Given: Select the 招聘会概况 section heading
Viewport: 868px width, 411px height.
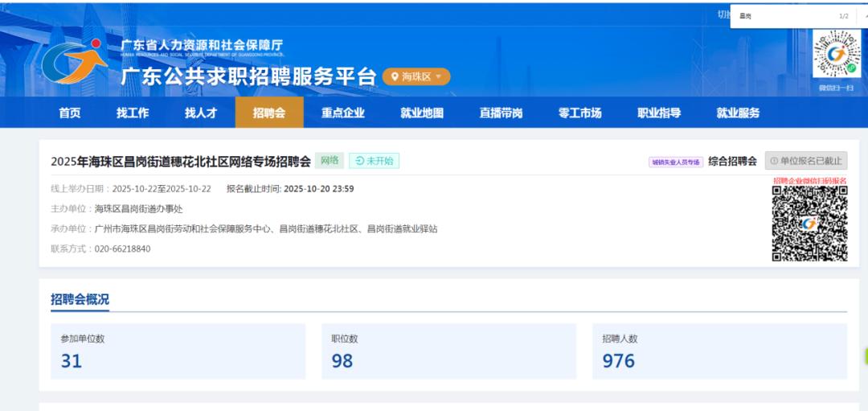Looking at the screenshot, I should 80,300.
